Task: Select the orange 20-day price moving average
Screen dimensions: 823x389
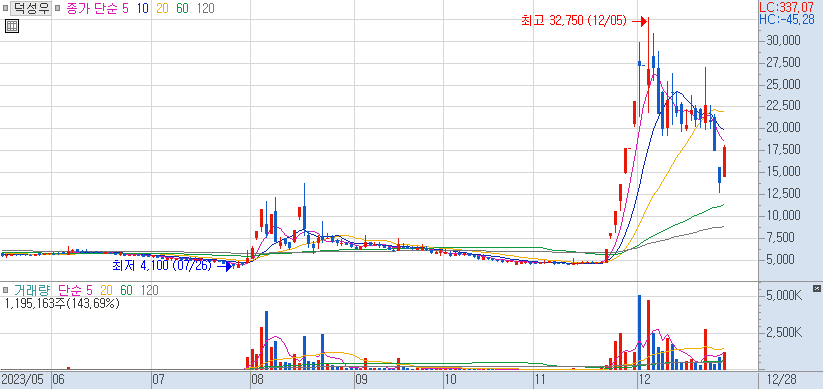Action: (162, 9)
